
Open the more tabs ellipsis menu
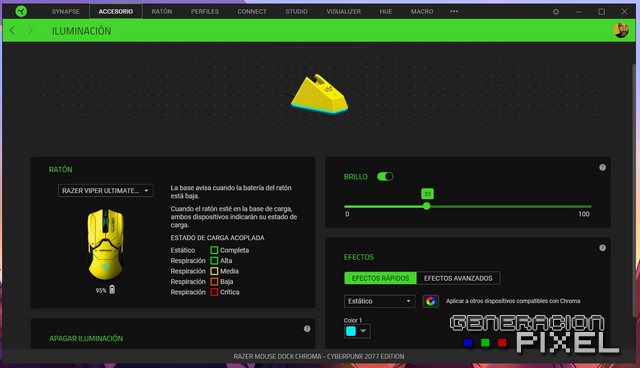(454, 11)
